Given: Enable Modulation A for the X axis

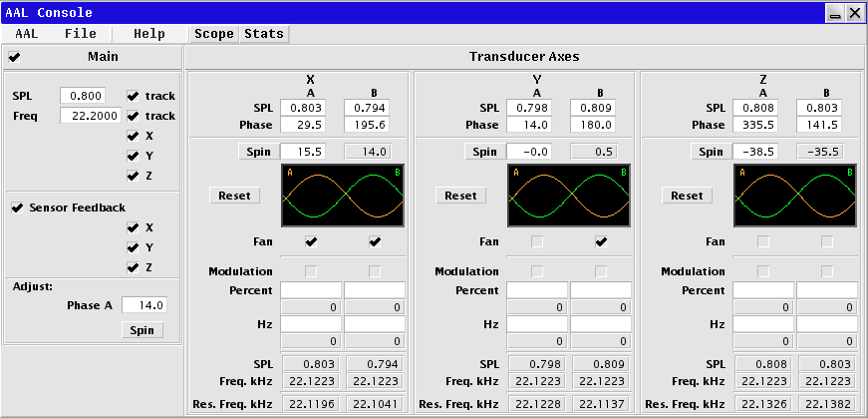Looking at the screenshot, I should pyautogui.click(x=311, y=271).
